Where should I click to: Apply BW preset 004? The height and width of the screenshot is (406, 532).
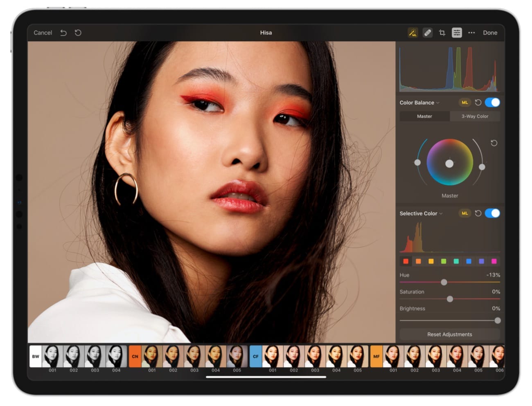pyautogui.click(x=116, y=357)
